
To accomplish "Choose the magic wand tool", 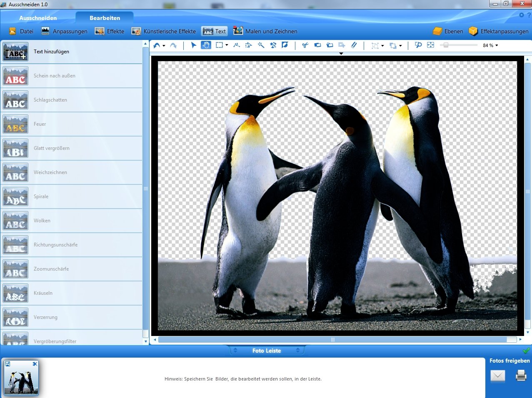I will 261,45.
